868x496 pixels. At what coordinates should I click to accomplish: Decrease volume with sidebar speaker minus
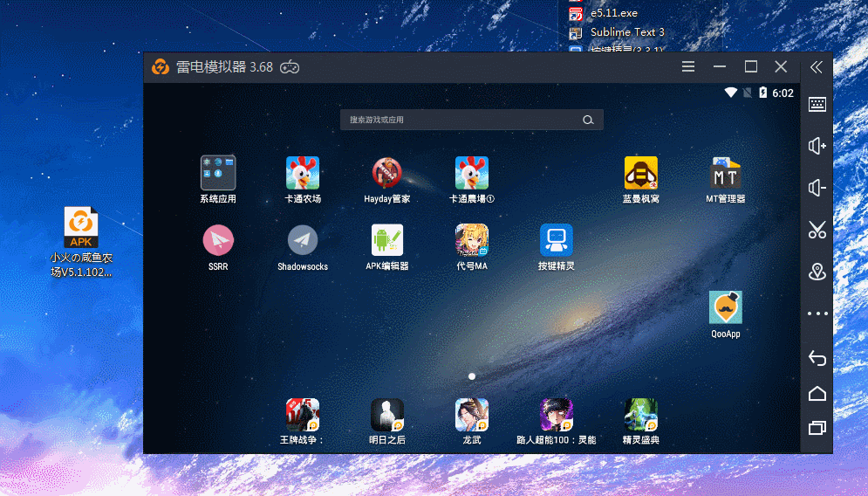pos(817,188)
